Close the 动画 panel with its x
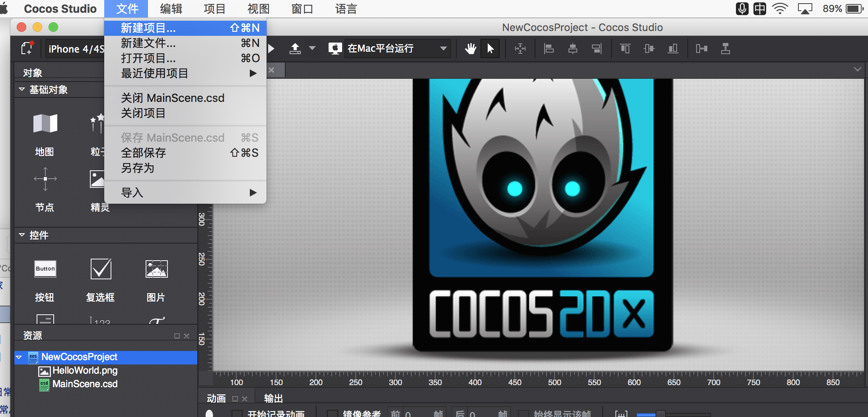The width and height of the screenshot is (868, 417). 245,399
